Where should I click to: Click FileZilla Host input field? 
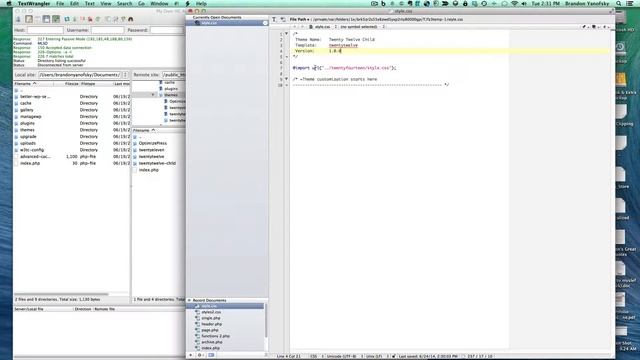45,30
